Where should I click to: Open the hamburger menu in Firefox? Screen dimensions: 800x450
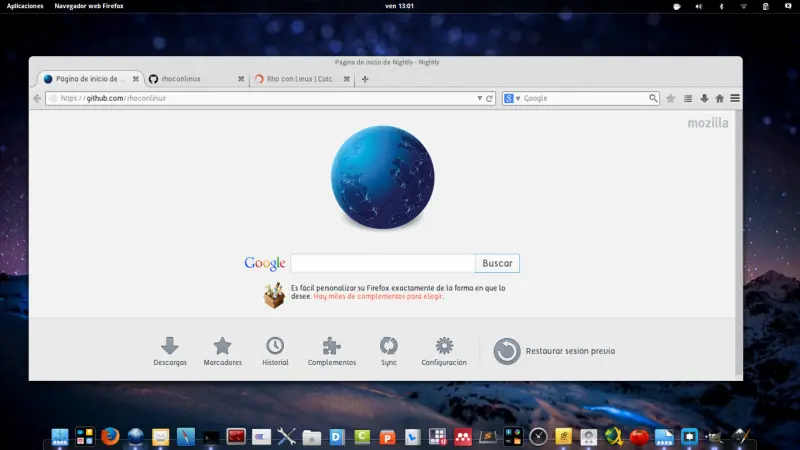click(735, 98)
